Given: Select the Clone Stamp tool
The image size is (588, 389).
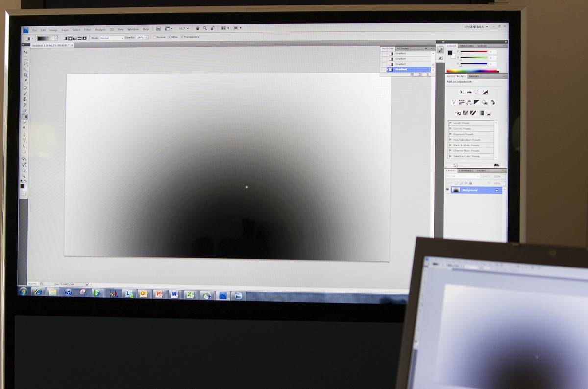Looking at the screenshot, I should (x=25, y=99).
